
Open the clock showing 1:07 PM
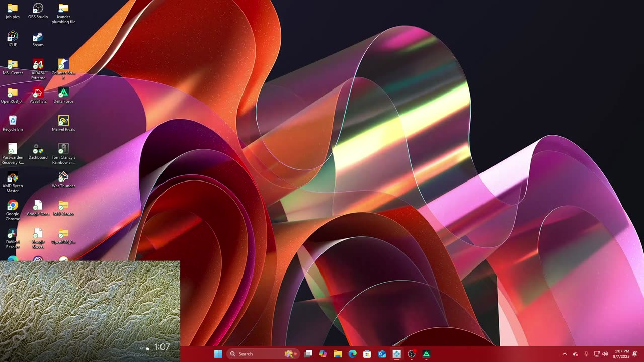coord(621,354)
